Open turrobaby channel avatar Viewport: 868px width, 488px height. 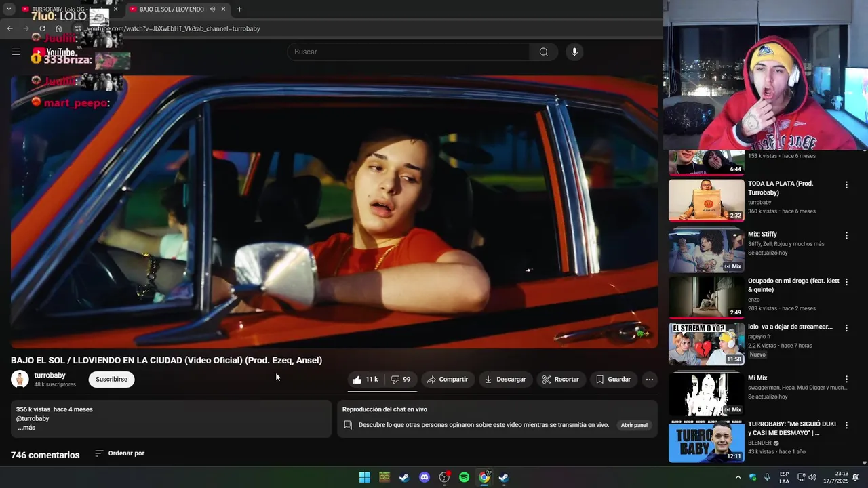[x=20, y=380]
